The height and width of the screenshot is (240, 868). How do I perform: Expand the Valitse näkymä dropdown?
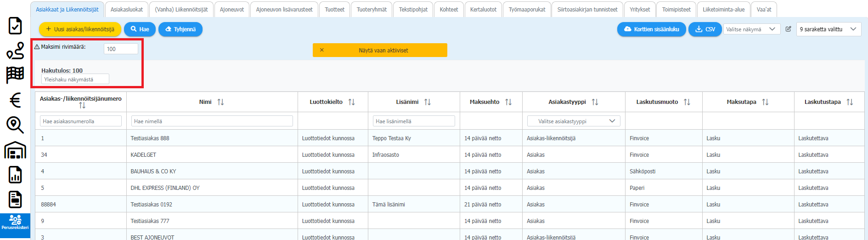(x=751, y=29)
